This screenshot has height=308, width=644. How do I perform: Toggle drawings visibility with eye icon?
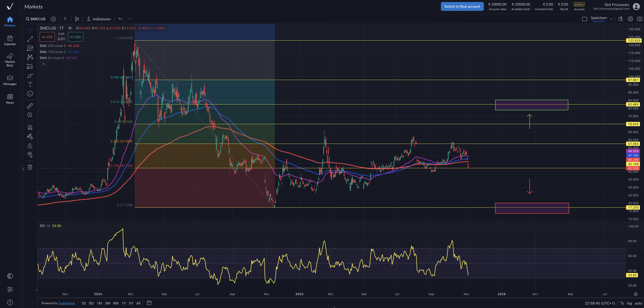[x=30, y=154]
